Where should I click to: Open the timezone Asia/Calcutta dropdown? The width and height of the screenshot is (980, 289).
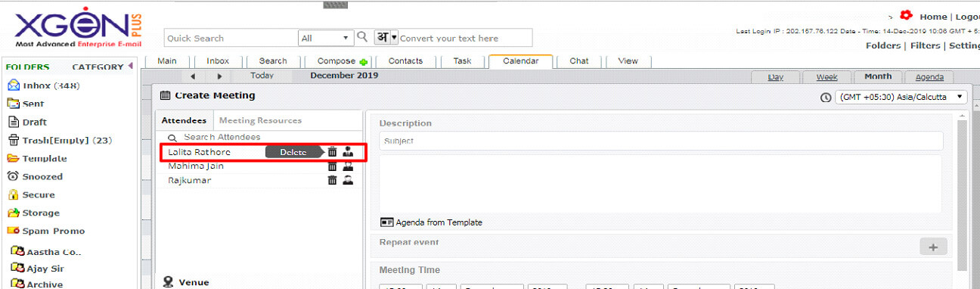(x=901, y=98)
